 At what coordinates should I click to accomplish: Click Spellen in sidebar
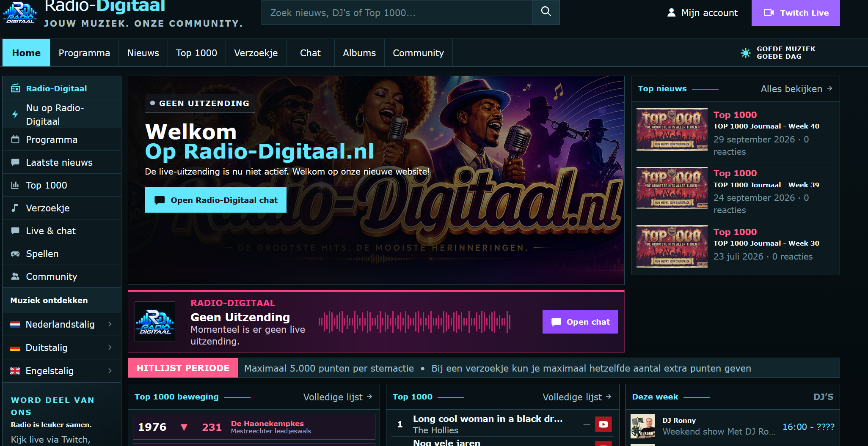click(x=62, y=254)
